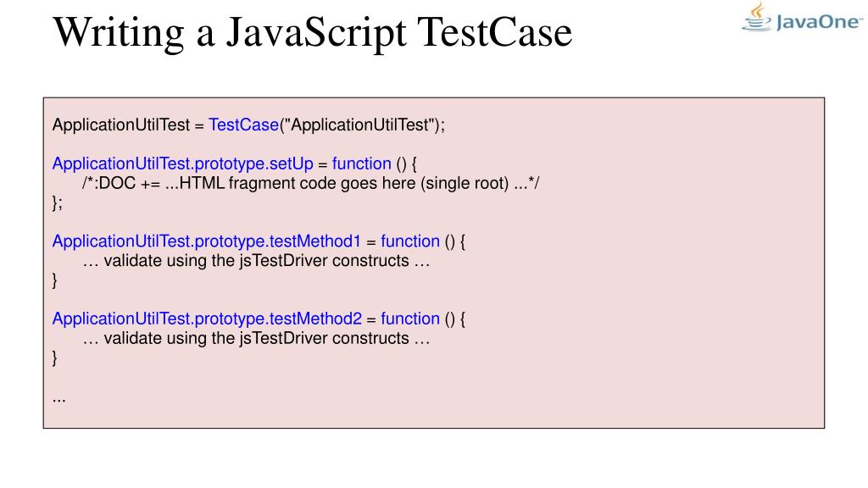Click ApplicationUtilTest.prototype.testMethod2 text
The width and height of the screenshot is (868, 488).
coord(207,319)
